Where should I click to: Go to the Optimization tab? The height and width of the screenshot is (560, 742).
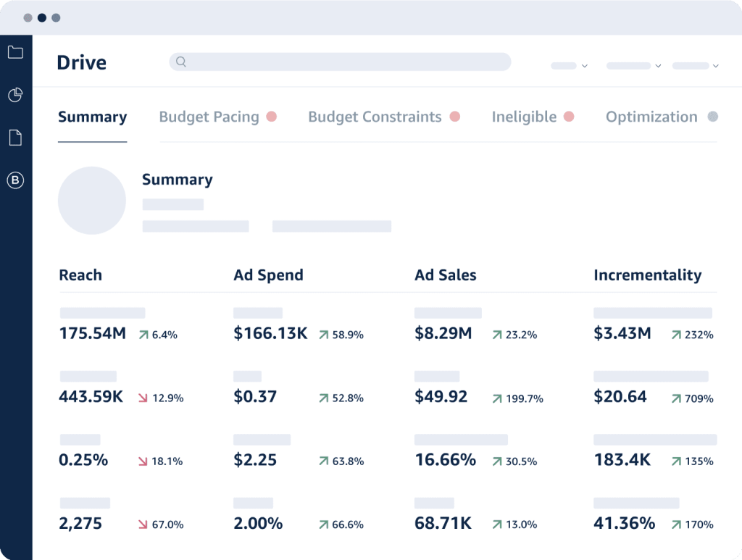651,117
